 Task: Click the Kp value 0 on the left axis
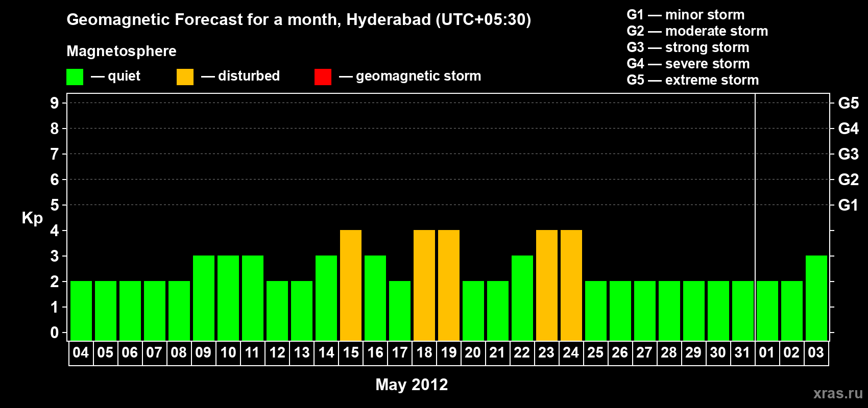pos(55,333)
